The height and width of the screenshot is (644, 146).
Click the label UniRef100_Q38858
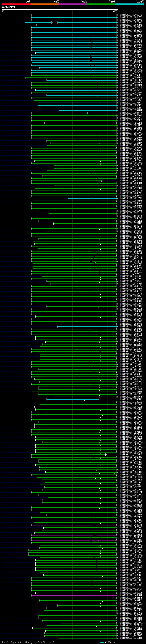coord(131,32)
